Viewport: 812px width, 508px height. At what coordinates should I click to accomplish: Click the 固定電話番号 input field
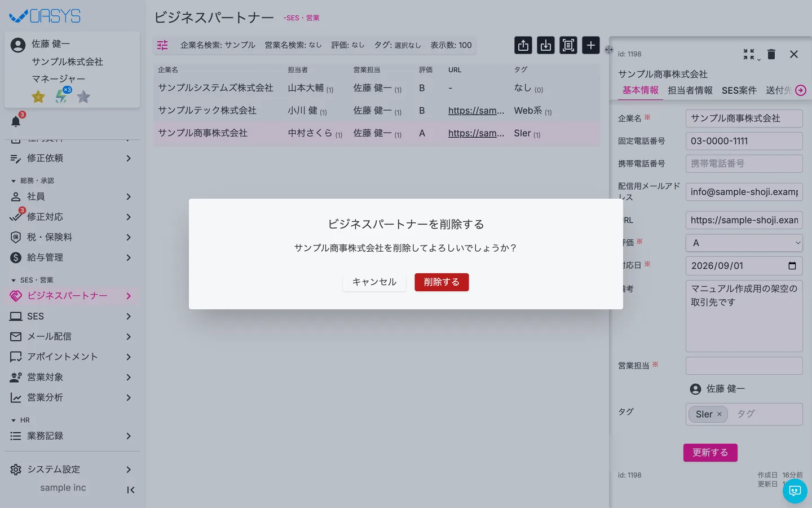744,141
